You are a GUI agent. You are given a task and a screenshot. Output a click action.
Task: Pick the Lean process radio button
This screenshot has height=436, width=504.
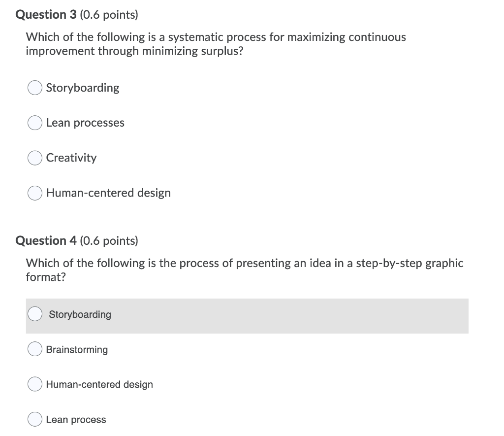click(35, 419)
